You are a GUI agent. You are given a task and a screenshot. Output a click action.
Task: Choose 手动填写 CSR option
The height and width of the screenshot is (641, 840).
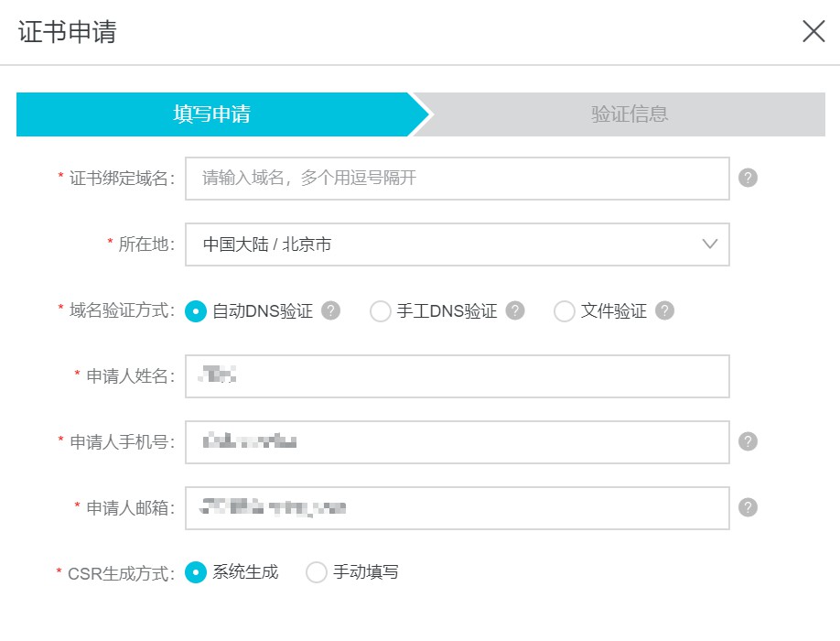316,572
